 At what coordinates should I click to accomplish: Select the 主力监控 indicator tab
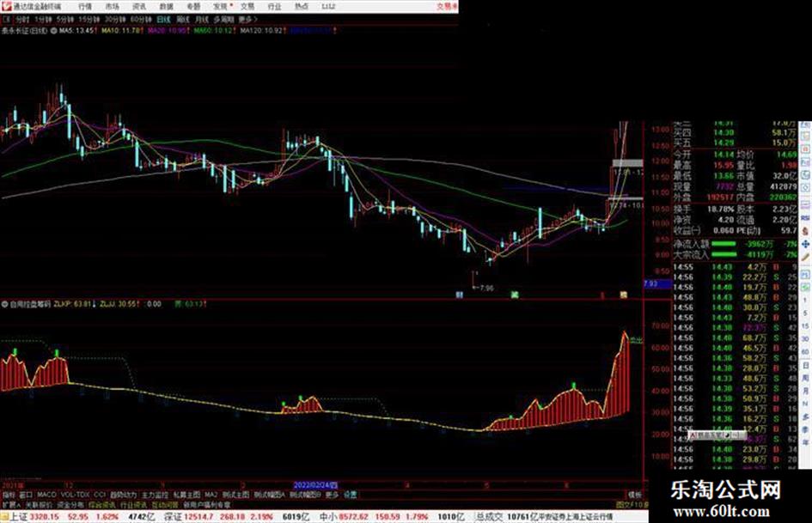[x=155, y=495]
